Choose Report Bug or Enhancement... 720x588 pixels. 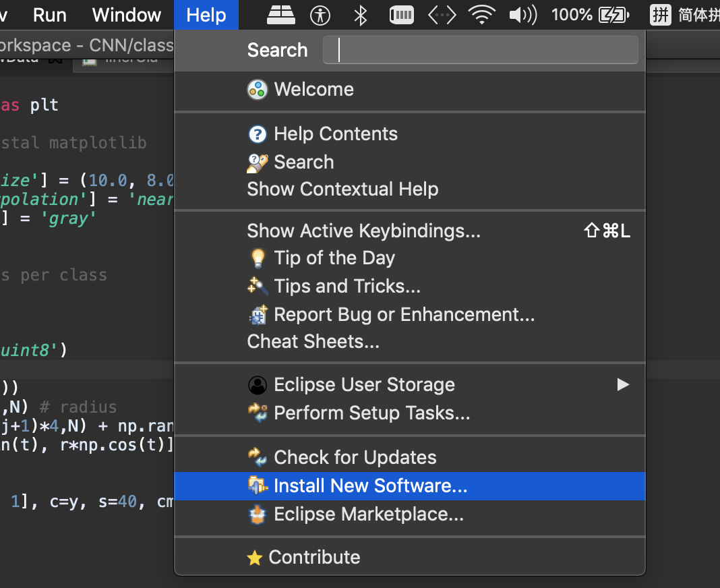[410, 315]
